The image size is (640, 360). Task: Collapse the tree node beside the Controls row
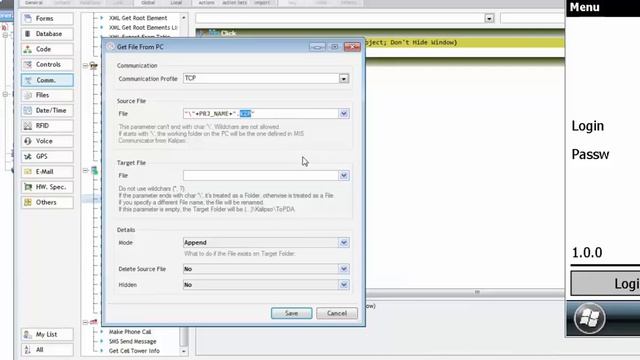(86, 65)
